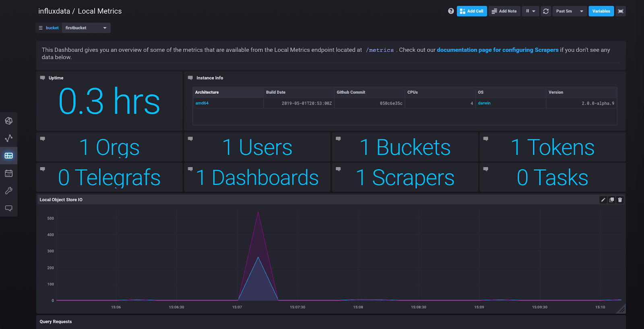Screen dimensions: 644x329
Task: Click the 1 Scrapers stat
Action: [x=405, y=178]
